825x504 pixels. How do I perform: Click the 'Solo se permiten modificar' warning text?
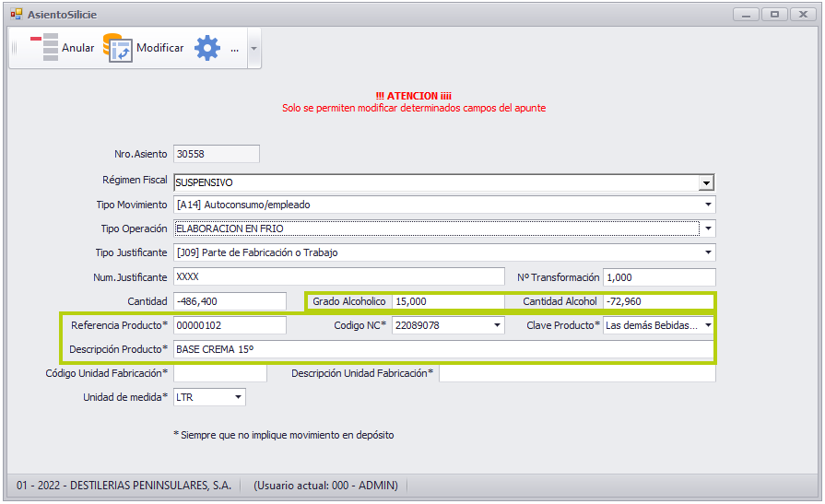point(414,108)
